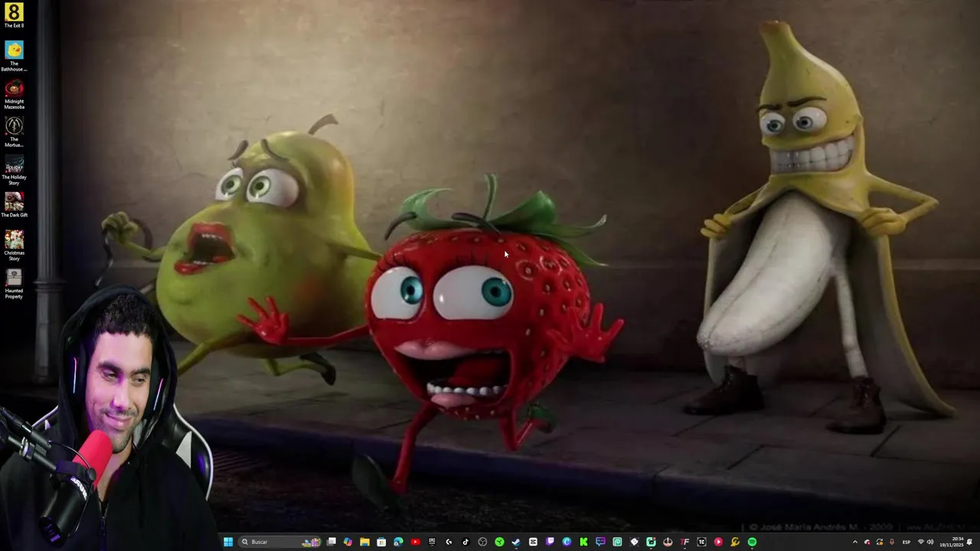Screen dimensions: 980x551
Task: Launch Copilot from the taskbar
Action: click(x=348, y=542)
